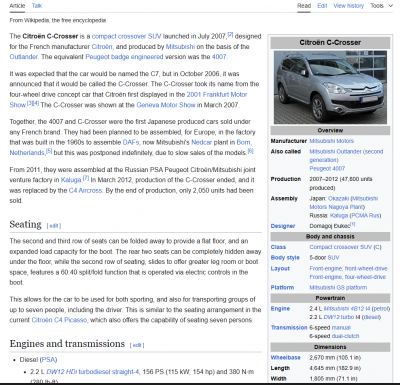The image size is (400, 385).
Task: Open Compact crossover SUV class link
Action: point(341,247)
